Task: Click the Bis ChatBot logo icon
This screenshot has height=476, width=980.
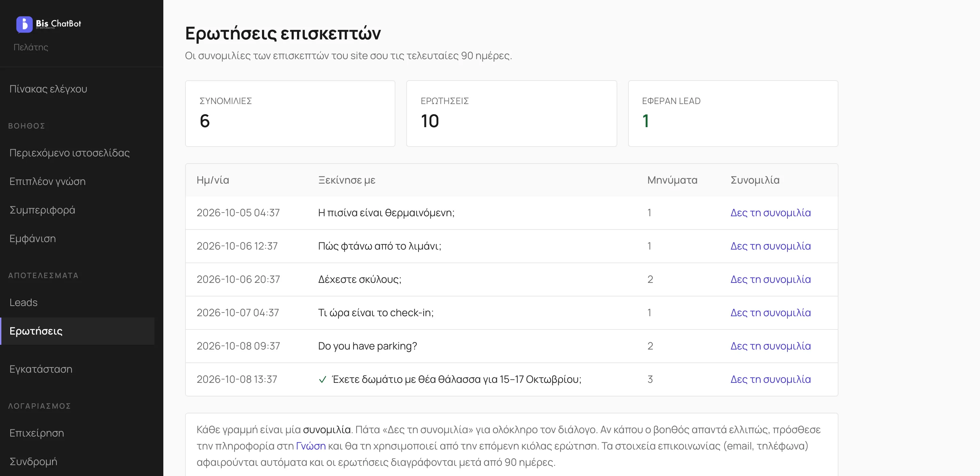Action: pyautogui.click(x=24, y=24)
